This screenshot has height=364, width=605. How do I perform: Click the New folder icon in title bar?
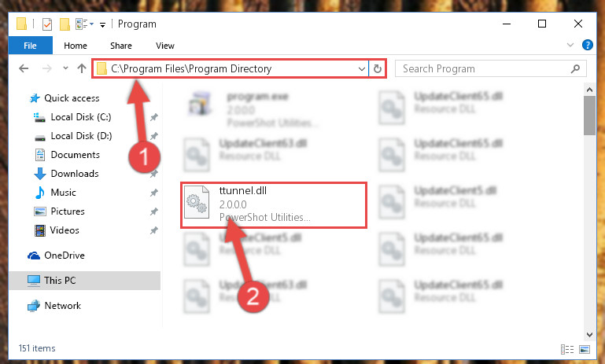tap(65, 24)
